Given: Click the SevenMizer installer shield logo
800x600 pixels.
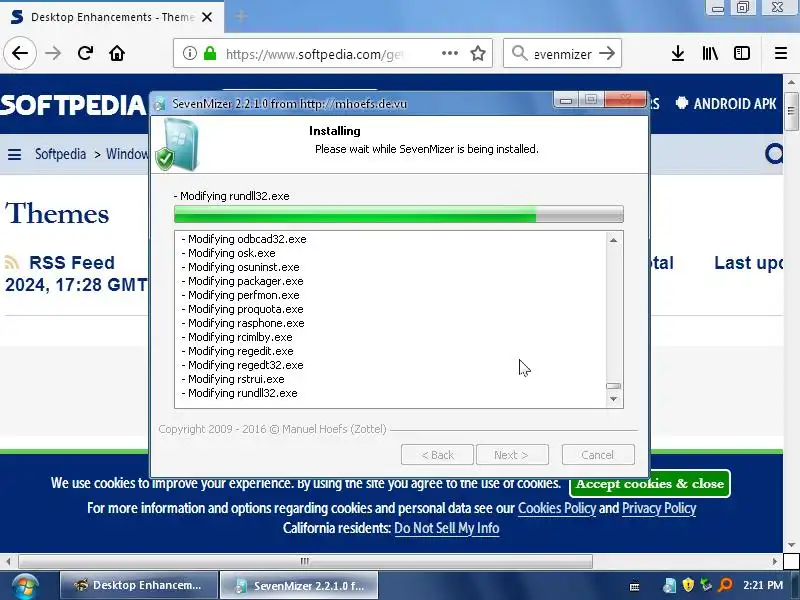Looking at the screenshot, I should 178,144.
